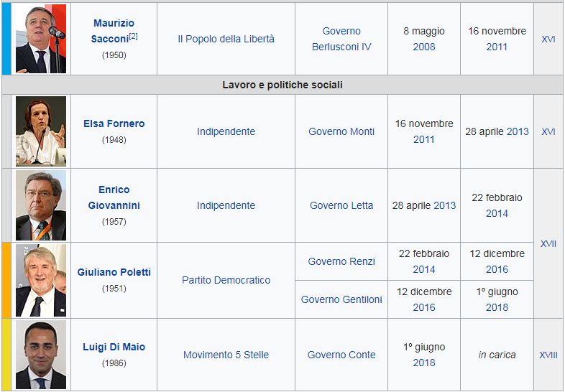Image resolution: width=565 pixels, height=392 pixels.
Task: Open Maurizio Sacconi's portrait photo
Action: coord(41,39)
